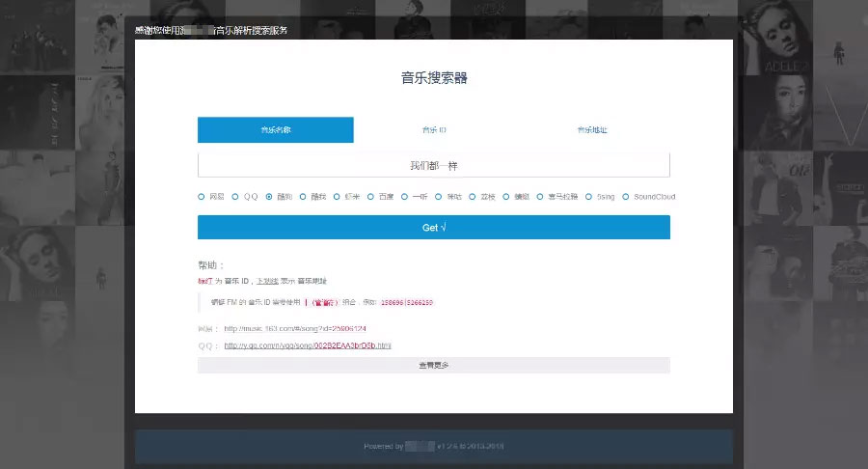Click the blue Get √ button
The width and height of the screenshot is (868, 469).
[434, 228]
